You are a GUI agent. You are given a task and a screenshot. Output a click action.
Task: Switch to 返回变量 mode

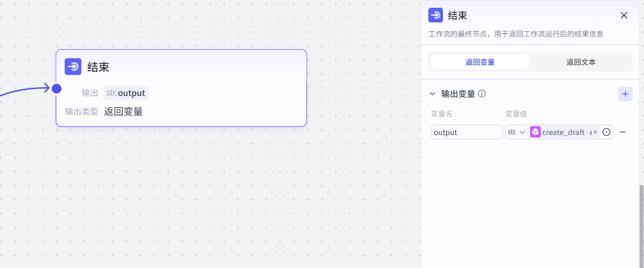480,62
